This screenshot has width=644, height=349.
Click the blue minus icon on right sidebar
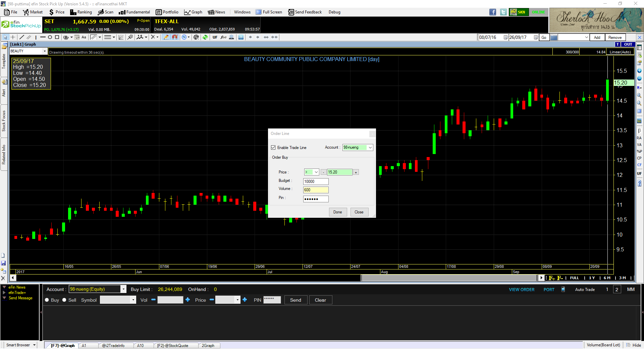[639, 79]
